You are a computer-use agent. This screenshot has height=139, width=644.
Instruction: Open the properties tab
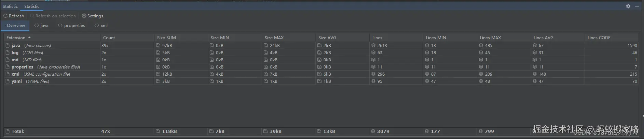(71, 26)
